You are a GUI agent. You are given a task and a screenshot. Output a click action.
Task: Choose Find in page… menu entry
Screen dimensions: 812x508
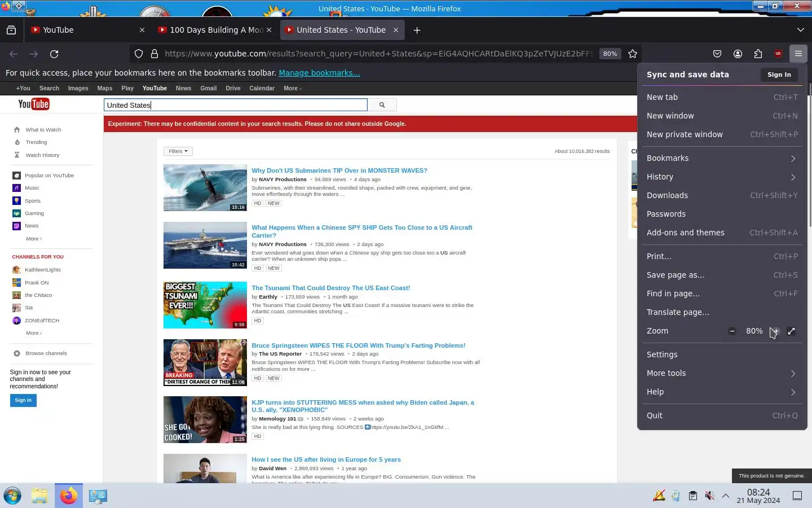[x=722, y=294]
